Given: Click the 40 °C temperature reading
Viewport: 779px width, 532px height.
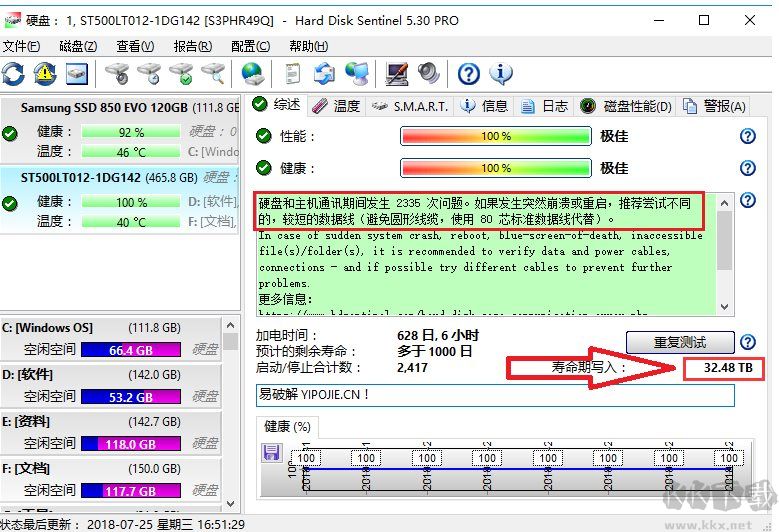Looking at the screenshot, I should click(x=131, y=222).
